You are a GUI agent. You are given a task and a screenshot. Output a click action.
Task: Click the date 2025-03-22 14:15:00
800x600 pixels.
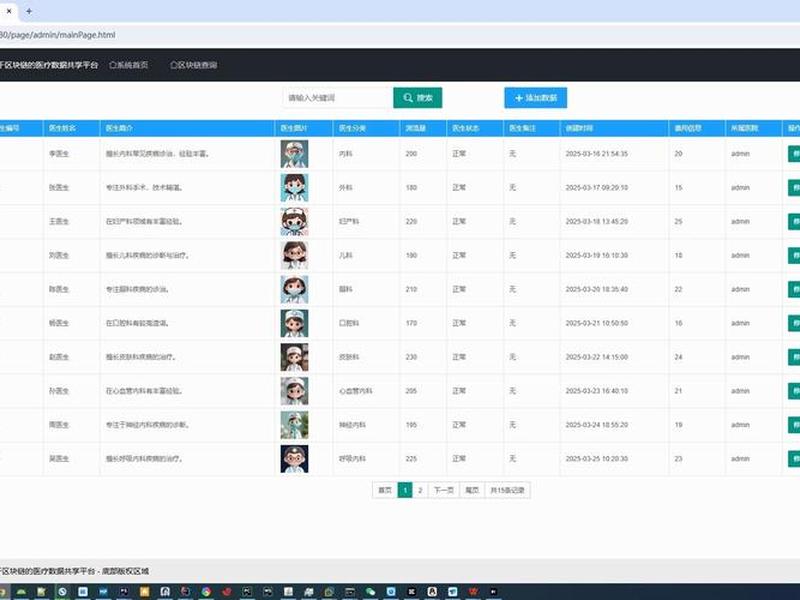tap(596, 357)
